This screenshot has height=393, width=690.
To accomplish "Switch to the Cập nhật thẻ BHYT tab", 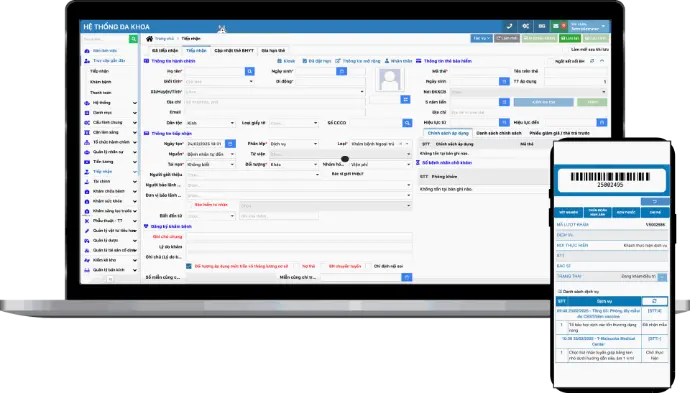I will pos(234,51).
